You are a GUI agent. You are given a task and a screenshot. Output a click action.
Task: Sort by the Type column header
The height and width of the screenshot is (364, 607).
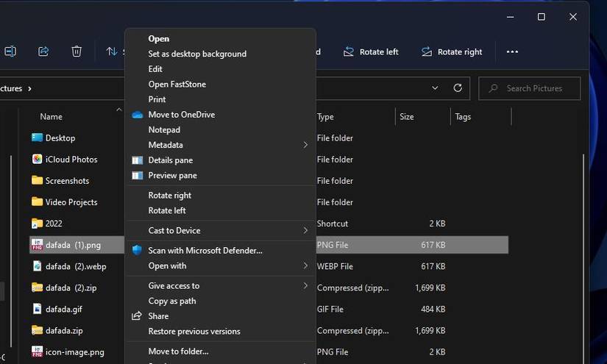point(325,117)
